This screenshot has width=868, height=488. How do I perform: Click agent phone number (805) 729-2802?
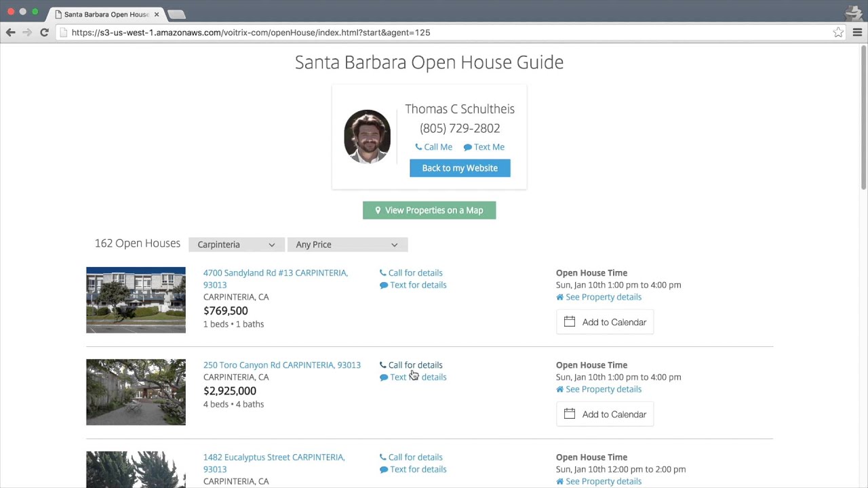click(x=460, y=128)
